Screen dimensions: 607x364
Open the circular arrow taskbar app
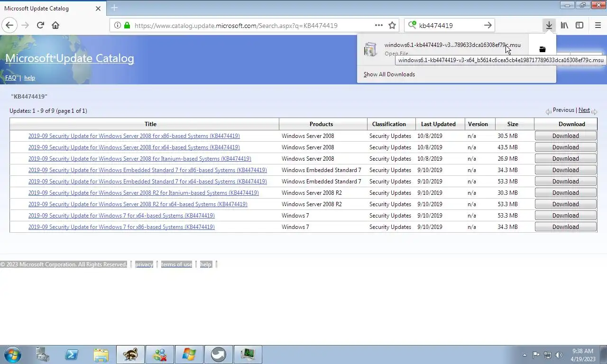[x=219, y=355]
